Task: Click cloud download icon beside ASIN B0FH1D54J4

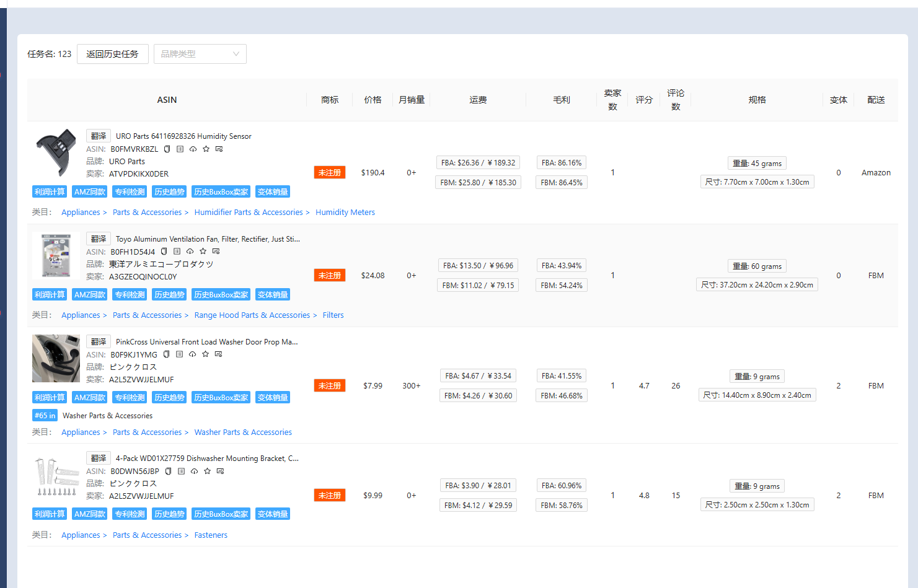Action: click(x=190, y=252)
